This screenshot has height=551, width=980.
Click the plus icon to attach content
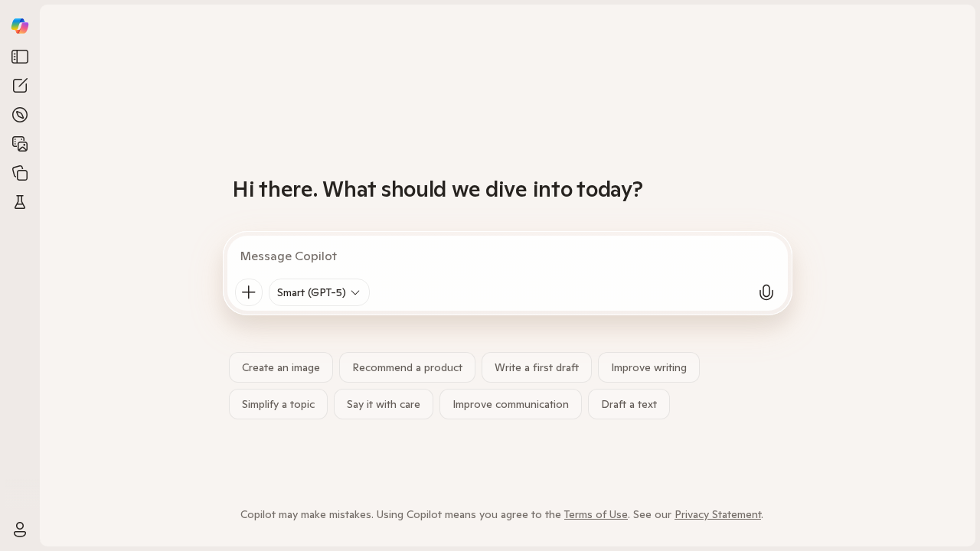point(249,292)
